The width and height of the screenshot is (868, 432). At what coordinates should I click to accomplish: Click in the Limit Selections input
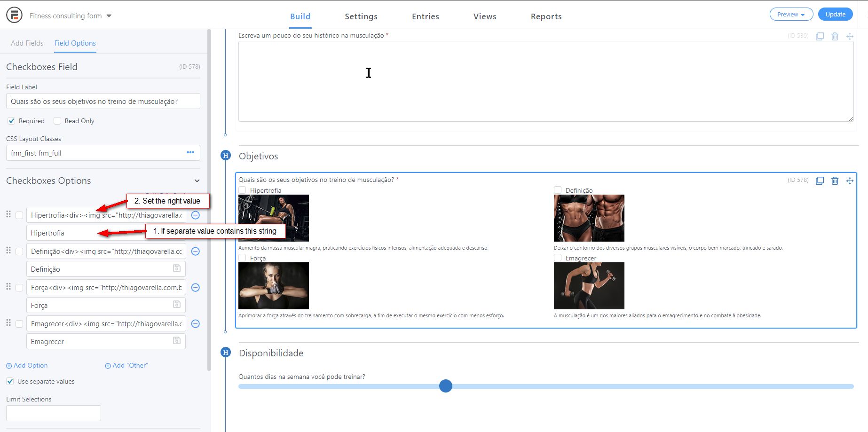point(54,413)
